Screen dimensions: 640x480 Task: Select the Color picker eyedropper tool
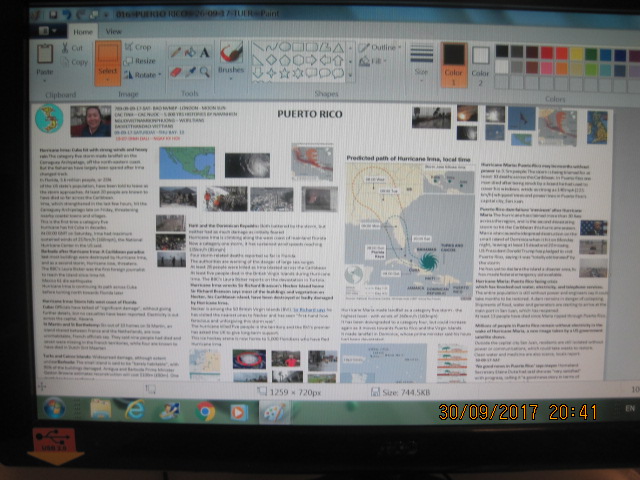coord(190,72)
